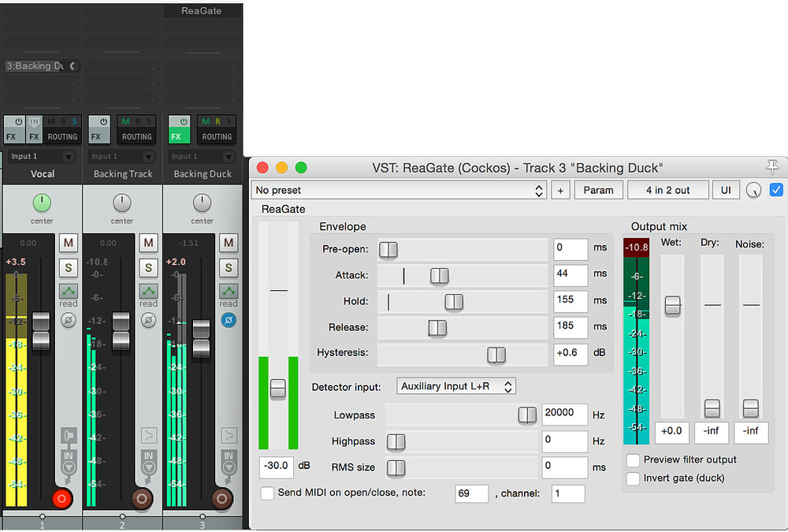
Task: Open the envelope button on Vocal track
Action: tap(69, 291)
